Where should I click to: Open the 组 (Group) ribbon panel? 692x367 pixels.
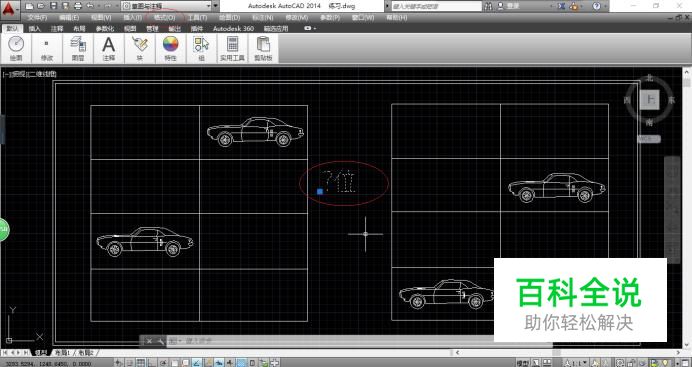click(x=201, y=48)
